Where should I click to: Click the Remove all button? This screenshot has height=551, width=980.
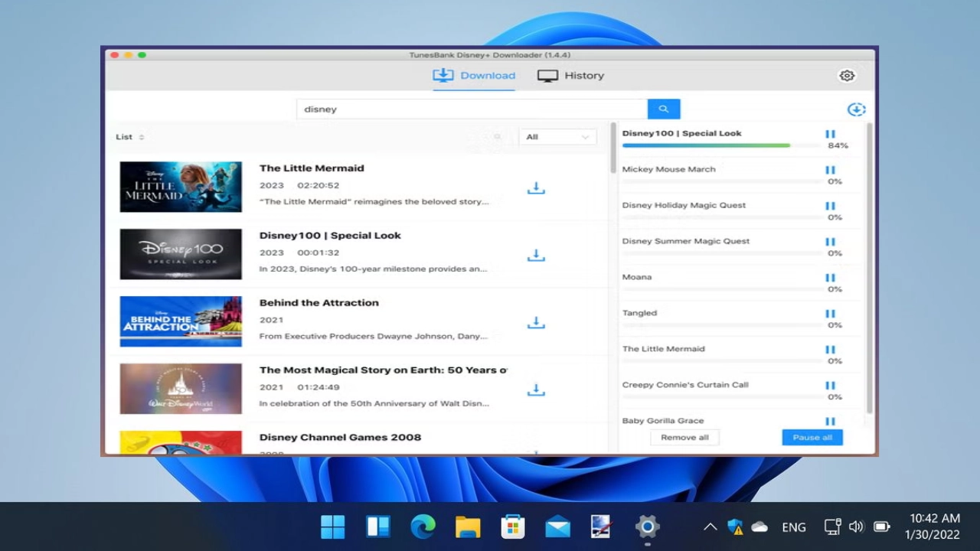684,438
